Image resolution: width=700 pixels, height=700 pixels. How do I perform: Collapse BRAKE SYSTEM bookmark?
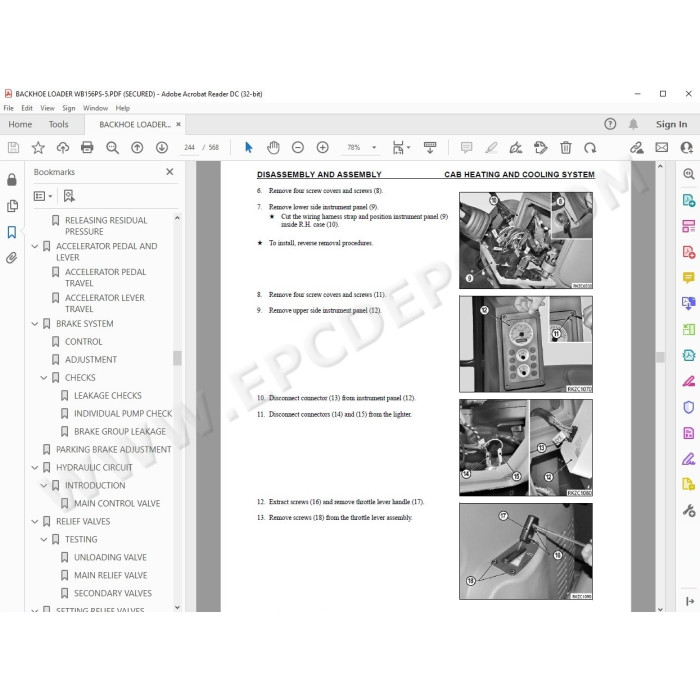click(35, 324)
